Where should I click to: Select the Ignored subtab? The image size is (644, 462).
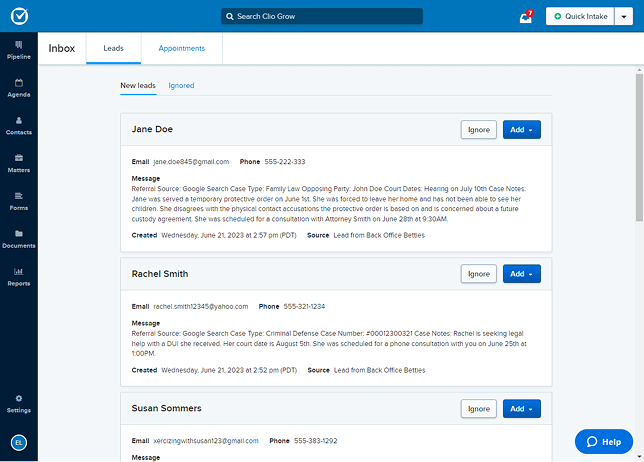(181, 85)
